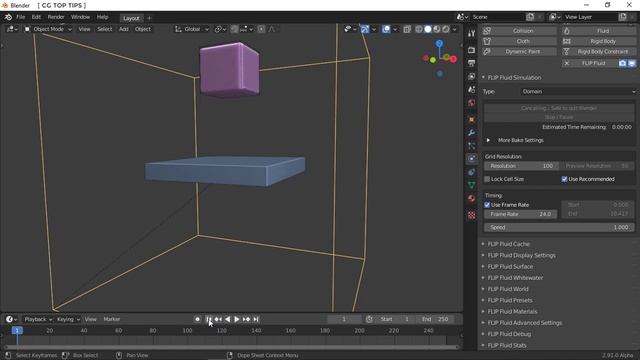Toggle viewport overlays button

[x=386, y=29]
